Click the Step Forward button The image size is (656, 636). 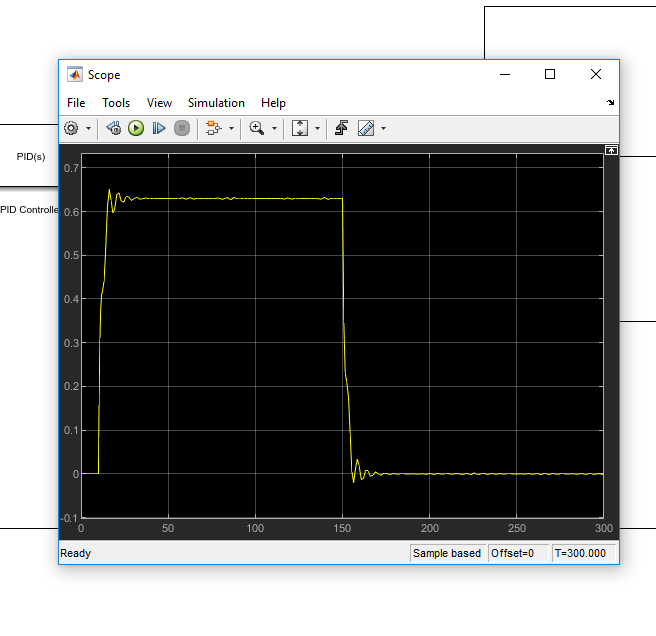point(159,128)
